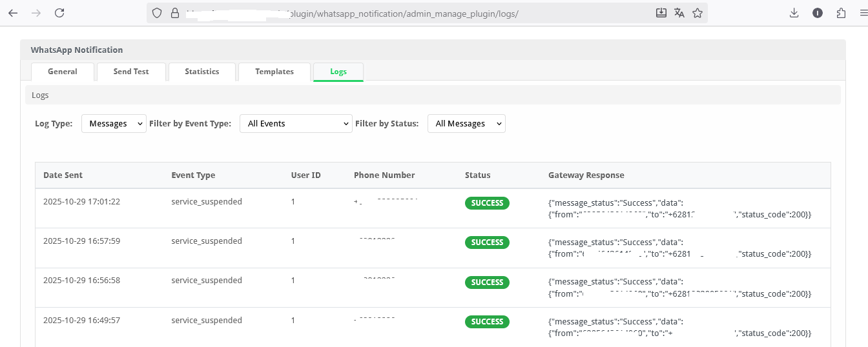This screenshot has height=347, width=868.
Task: Reload the current page
Action: click(59, 13)
